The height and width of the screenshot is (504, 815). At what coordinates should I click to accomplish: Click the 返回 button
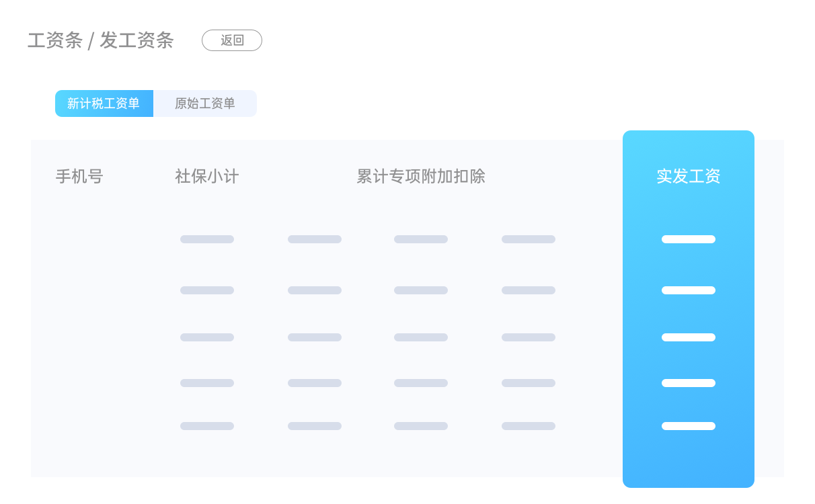[x=231, y=40]
